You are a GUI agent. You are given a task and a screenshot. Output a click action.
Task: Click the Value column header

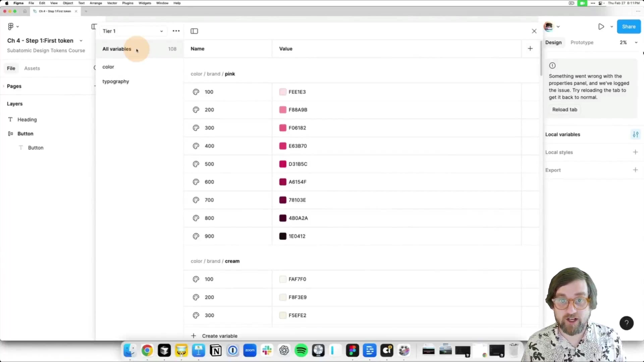pyautogui.click(x=285, y=49)
